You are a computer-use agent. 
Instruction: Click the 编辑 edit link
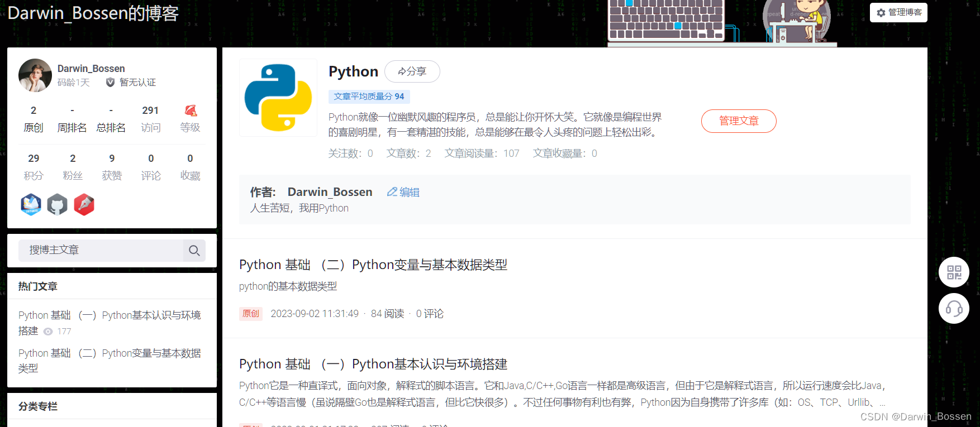(403, 192)
